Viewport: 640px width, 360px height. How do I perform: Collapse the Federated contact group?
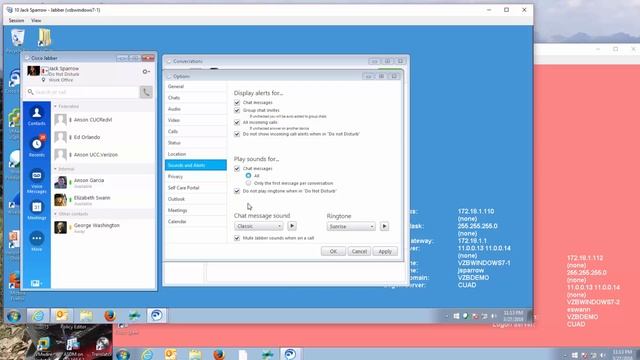[x=56, y=106]
